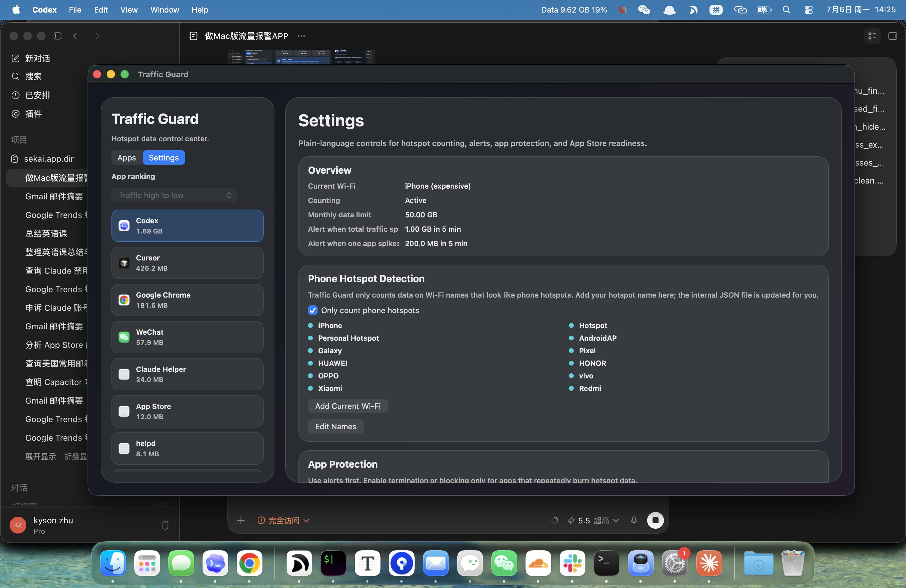Open the View menu
This screenshot has width=906, height=588.
point(129,10)
